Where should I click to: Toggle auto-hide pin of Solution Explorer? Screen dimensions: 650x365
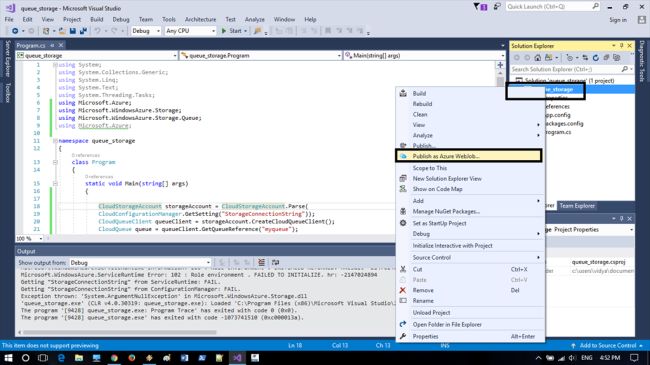pyautogui.click(x=621, y=46)
